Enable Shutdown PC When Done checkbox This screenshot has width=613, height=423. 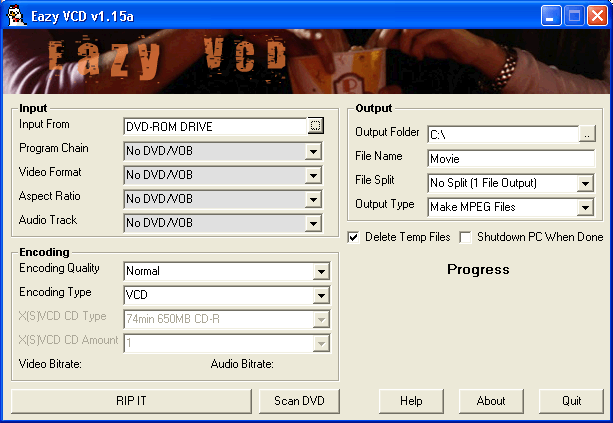[x=465, y=237]
